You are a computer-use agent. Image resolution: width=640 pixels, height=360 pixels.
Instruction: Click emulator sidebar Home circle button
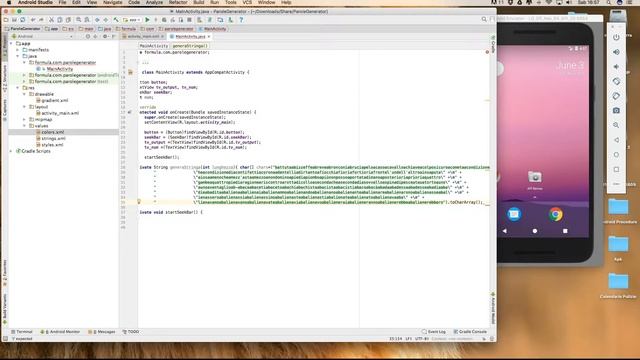coord(616,155)
